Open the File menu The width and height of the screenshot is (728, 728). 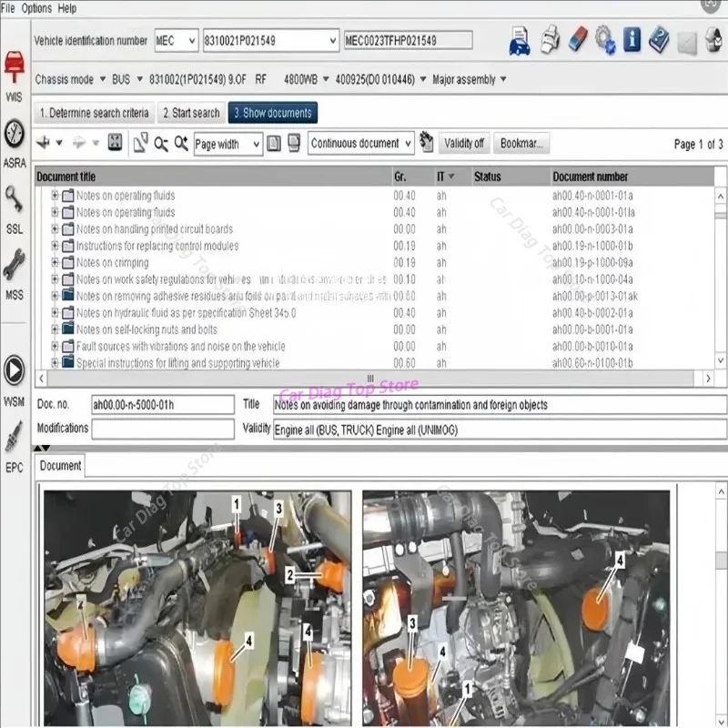pyautogui.click(x=8, y=8)
